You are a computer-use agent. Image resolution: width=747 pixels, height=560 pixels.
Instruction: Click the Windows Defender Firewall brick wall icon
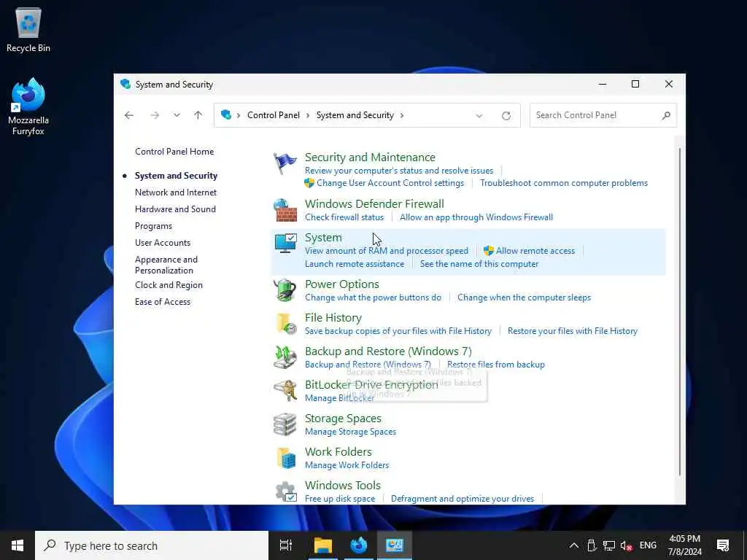(285, 210)
